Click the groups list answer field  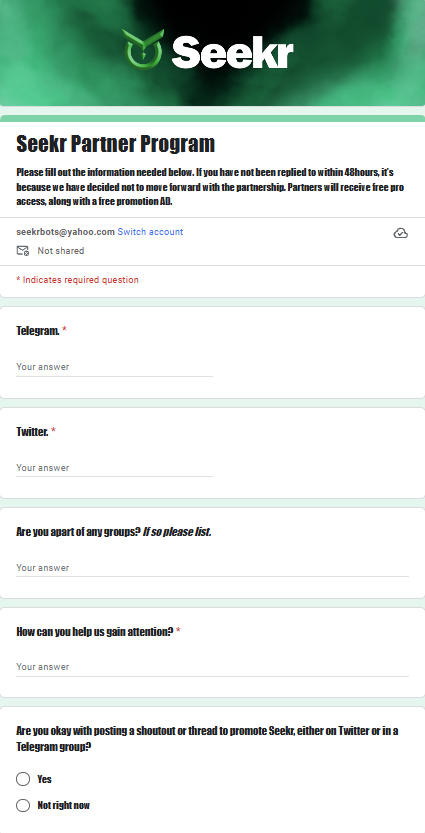212,567
